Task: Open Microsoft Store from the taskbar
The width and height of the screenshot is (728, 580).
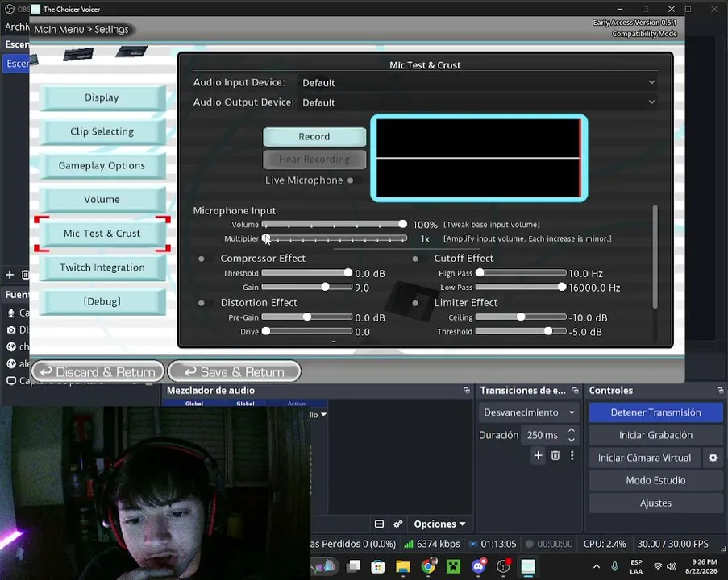Action: point(378,566)
